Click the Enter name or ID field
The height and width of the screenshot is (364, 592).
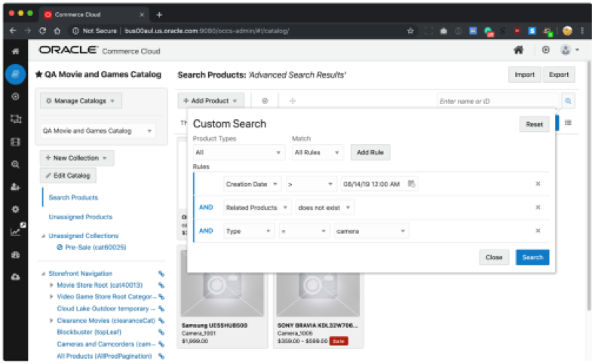click(x=498, y=100)
